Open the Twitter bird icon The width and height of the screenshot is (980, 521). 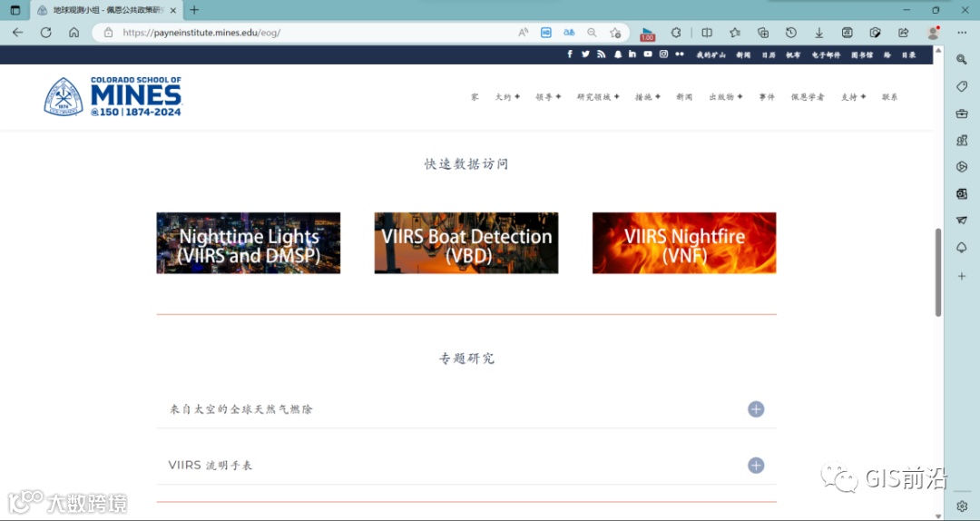click(x=585, y=54)
